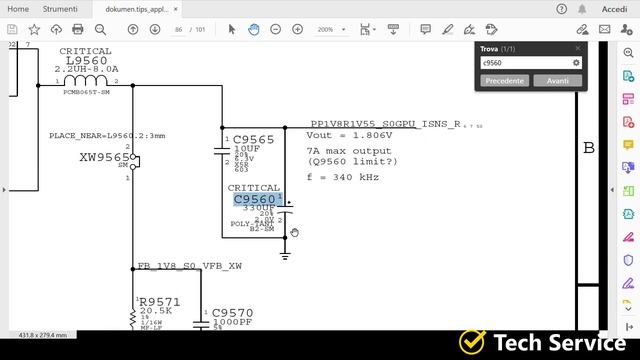Select the dokumen.tips document tab
Image resolution: width=640 pixels, height=360 pixels.
(136, 9)
